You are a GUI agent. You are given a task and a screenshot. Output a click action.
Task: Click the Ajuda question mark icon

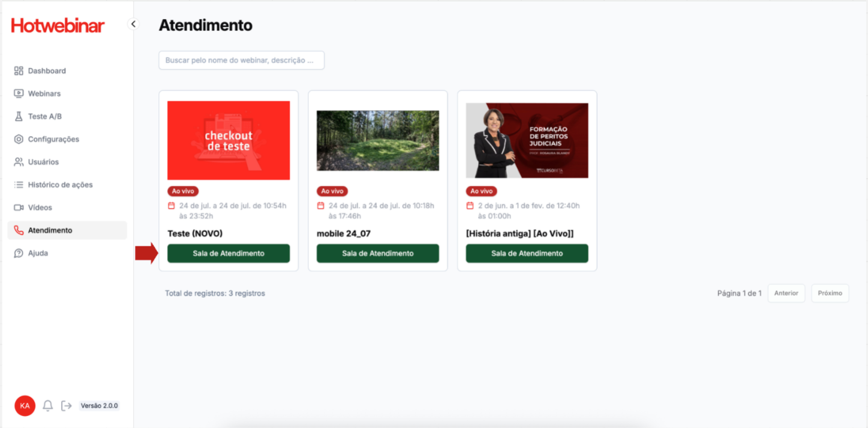point(19,253)
